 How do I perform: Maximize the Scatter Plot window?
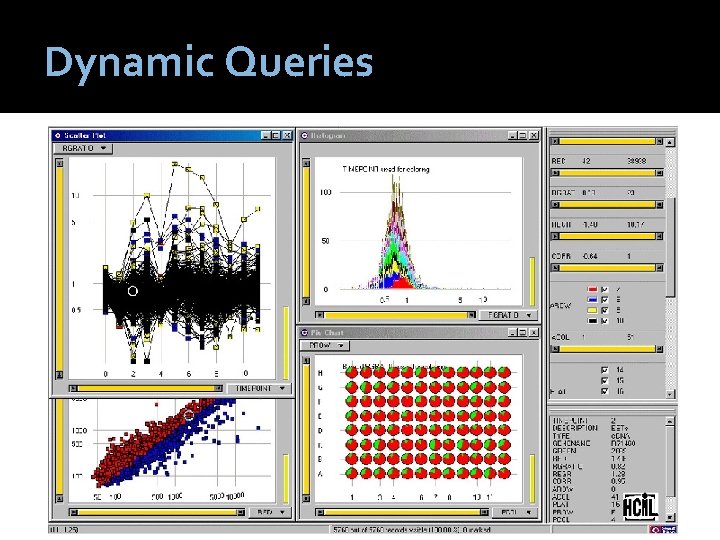pyautogui.click(x=276, y=135)
